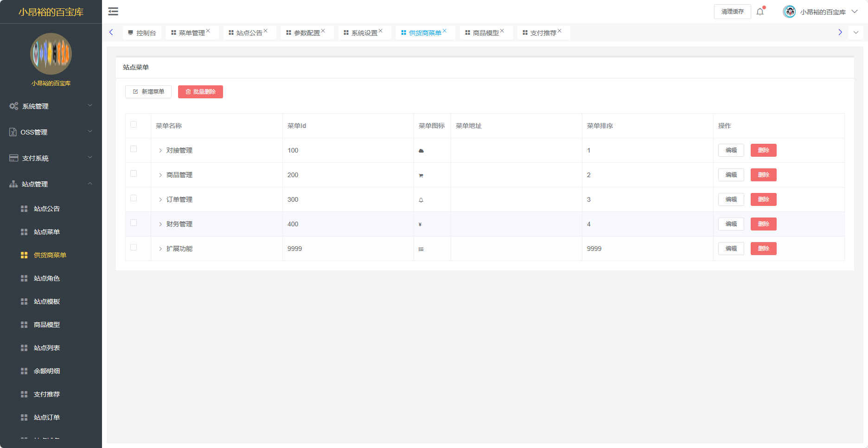Expand the 商品管理 tree row
868x448 pixels.
point(160,175)
